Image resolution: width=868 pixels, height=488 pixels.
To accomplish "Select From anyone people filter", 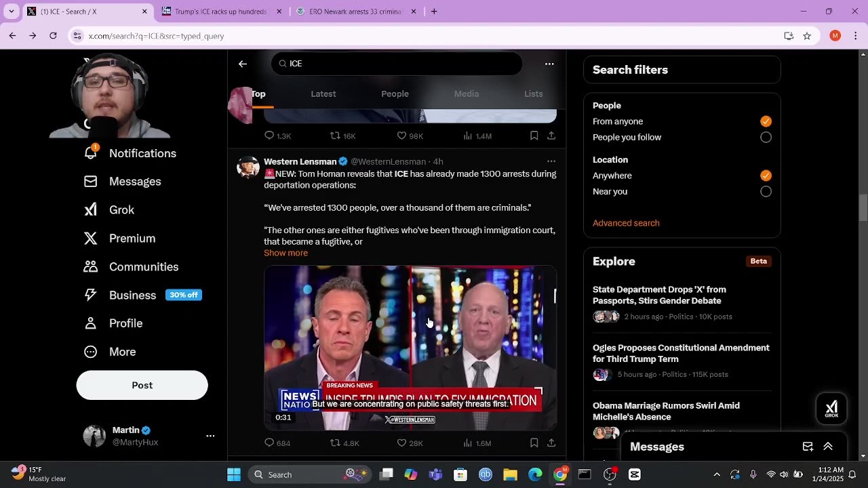I will click(x=766, y=121).
